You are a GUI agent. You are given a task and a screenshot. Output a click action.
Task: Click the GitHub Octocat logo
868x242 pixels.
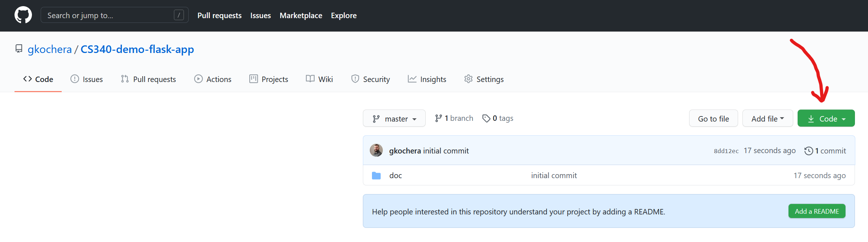[x=23, y=15]
